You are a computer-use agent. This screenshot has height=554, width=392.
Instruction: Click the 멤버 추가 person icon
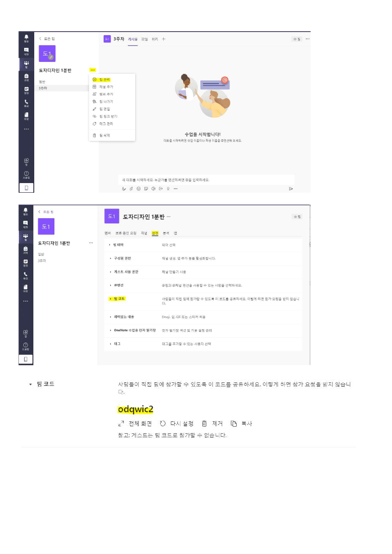pyautogui.click(x=94, y=94)
